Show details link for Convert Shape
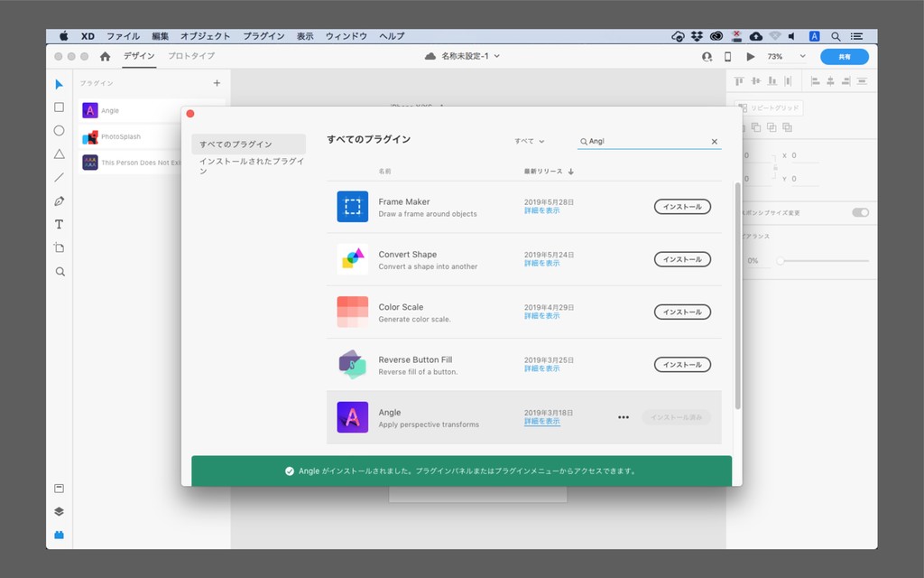Screen dimensions: 924x578 [x=542, y=263]
